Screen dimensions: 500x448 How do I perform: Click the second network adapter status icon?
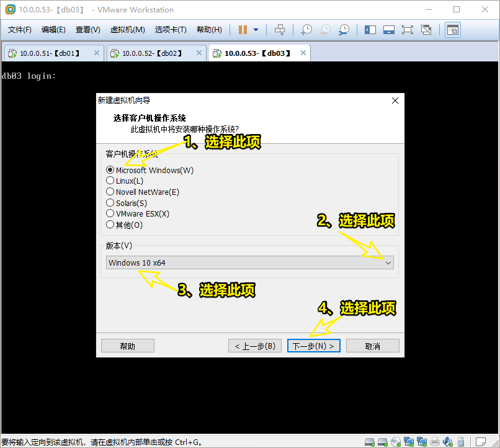click(x=422, y=442)
